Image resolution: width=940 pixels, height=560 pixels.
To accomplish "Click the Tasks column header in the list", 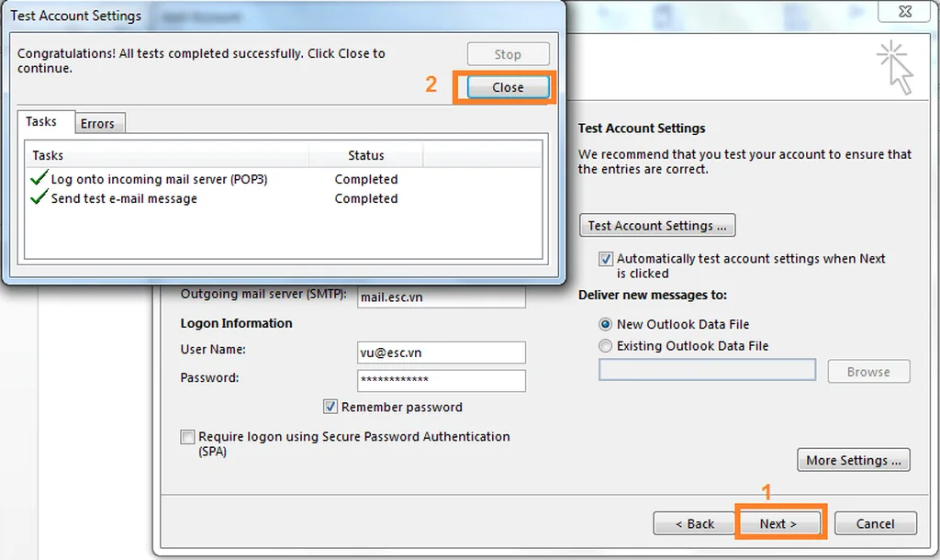I will [x=167, y=155].
